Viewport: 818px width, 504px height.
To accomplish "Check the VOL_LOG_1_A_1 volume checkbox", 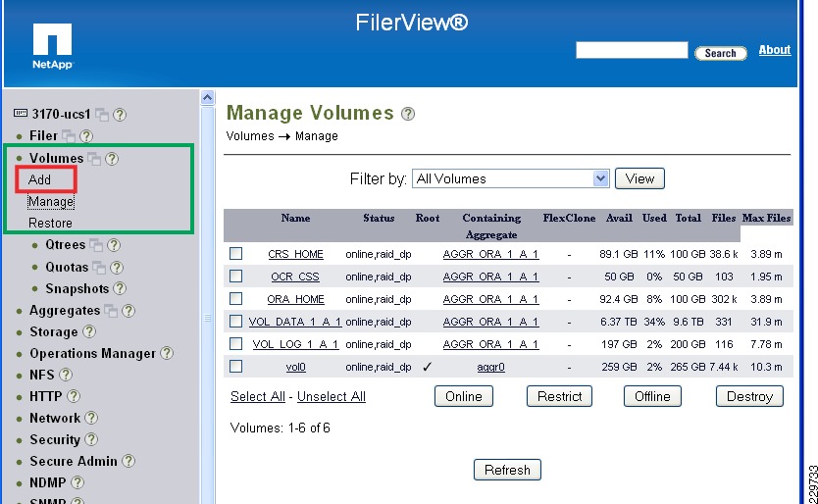I will coord(235,344).
